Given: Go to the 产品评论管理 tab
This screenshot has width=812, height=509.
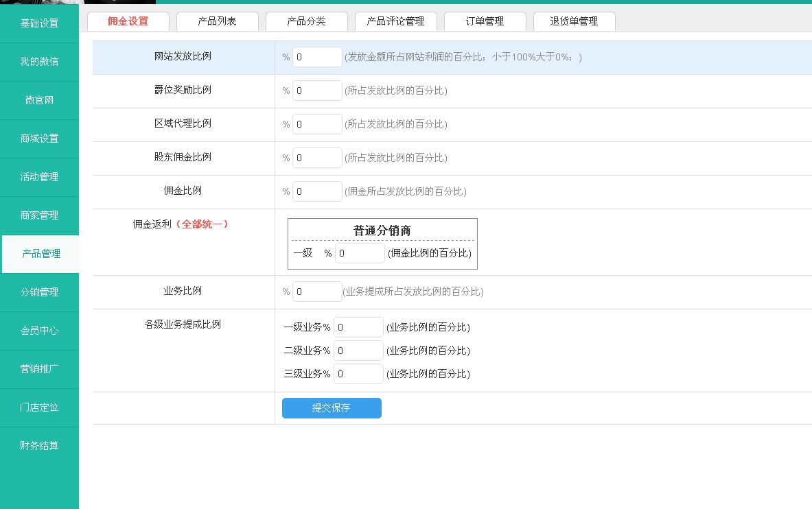Looking at the screenshot, I should tap(395, 21).
